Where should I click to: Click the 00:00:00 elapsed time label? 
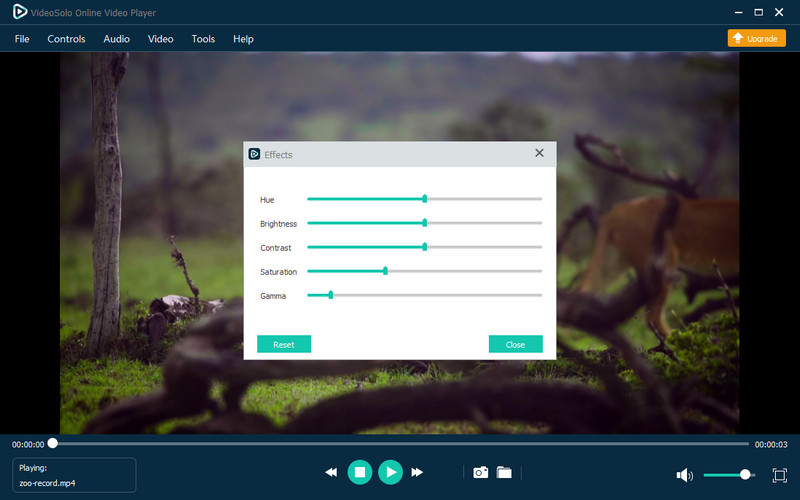coord(28,445)
